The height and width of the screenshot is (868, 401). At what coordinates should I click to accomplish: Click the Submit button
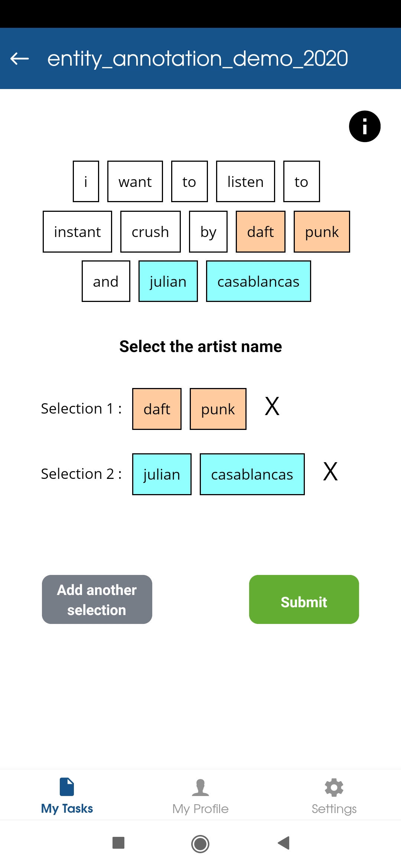point(304,599)
